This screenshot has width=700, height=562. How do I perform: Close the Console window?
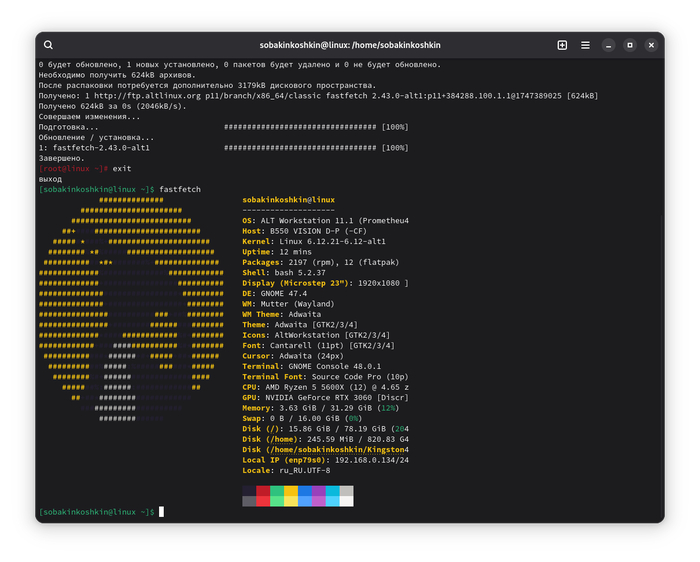651,45
